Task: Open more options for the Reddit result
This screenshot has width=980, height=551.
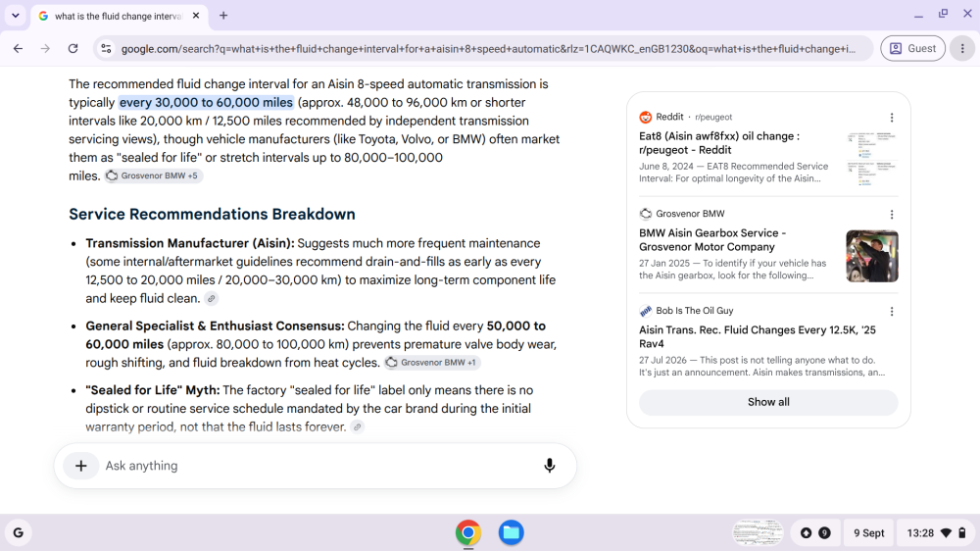Action: 892,118
